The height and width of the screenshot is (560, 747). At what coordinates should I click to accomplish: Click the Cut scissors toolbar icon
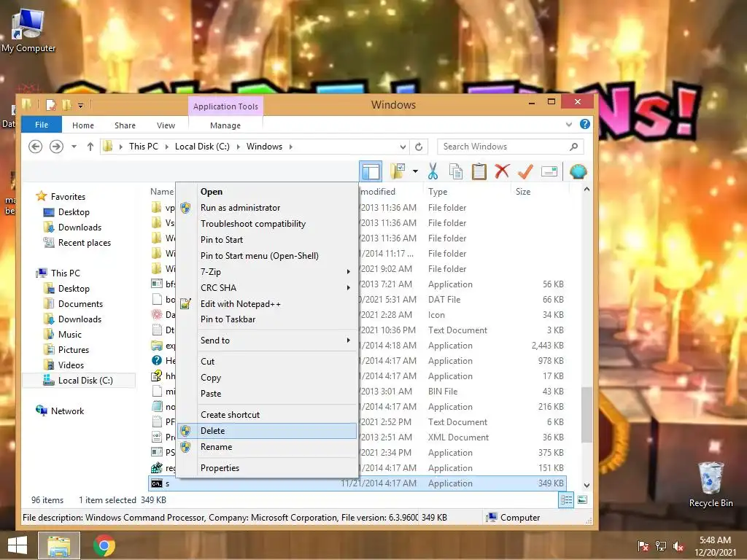click(x=433, y=171)
